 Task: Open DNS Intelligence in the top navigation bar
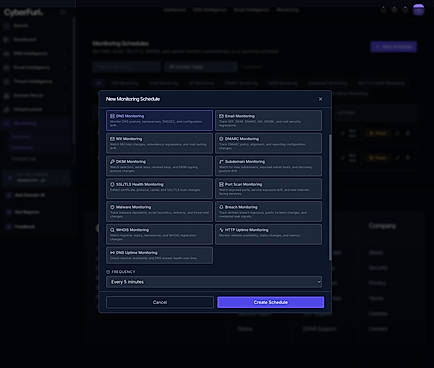(210, 10)
